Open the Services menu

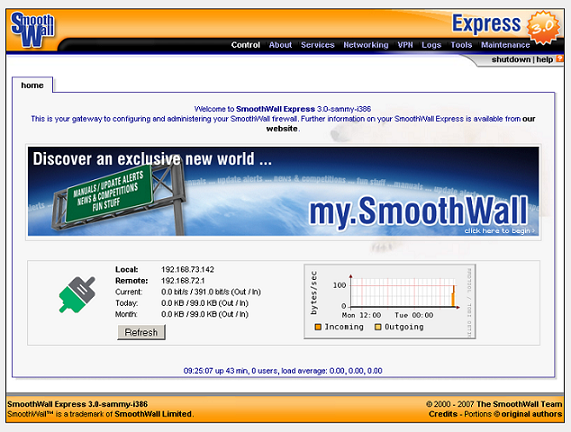point(318,45)
